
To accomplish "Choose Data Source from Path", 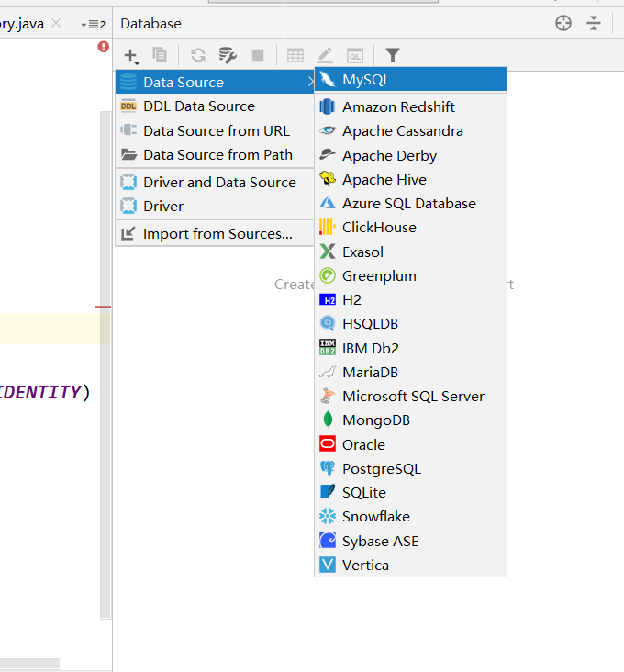I will (x=215, y=155).
